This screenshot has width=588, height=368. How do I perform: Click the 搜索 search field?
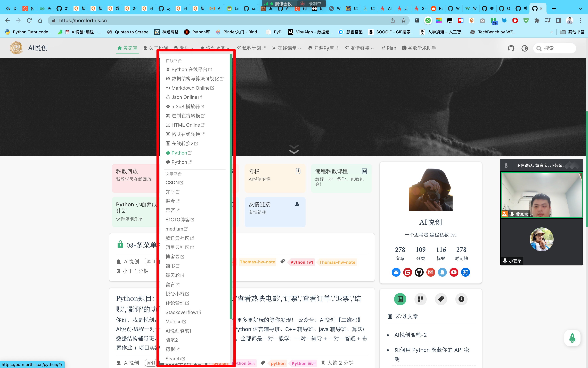click(x=555, y=48)
